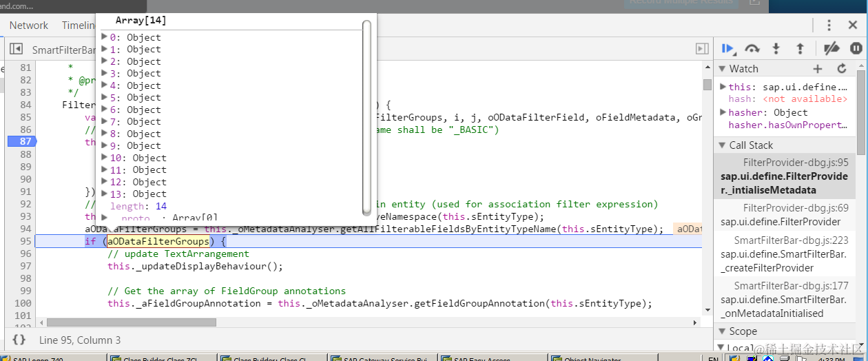Expand array item 1: Object
The image size is (868, 361).
click(x=105, y=49)
